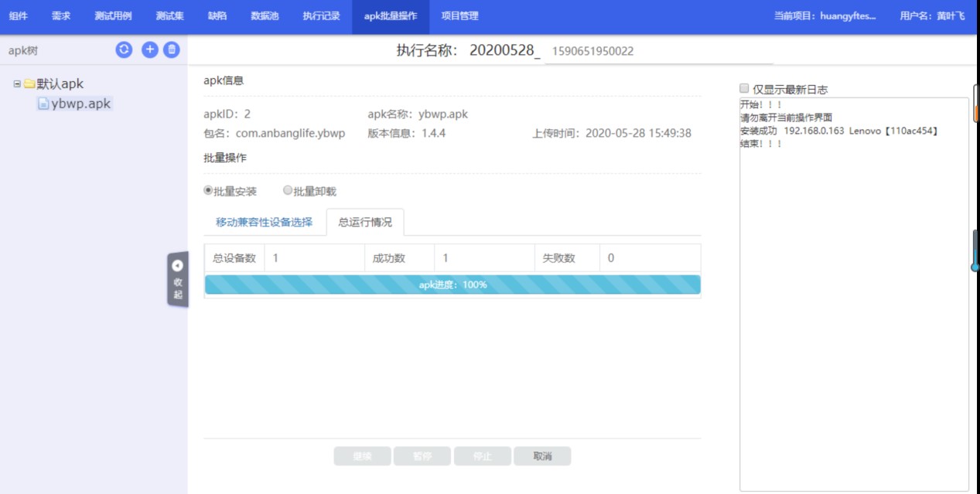980x494 pixels.
Task: Open 项目管理 in the navigation bar
Action: [x=459, y=16]
